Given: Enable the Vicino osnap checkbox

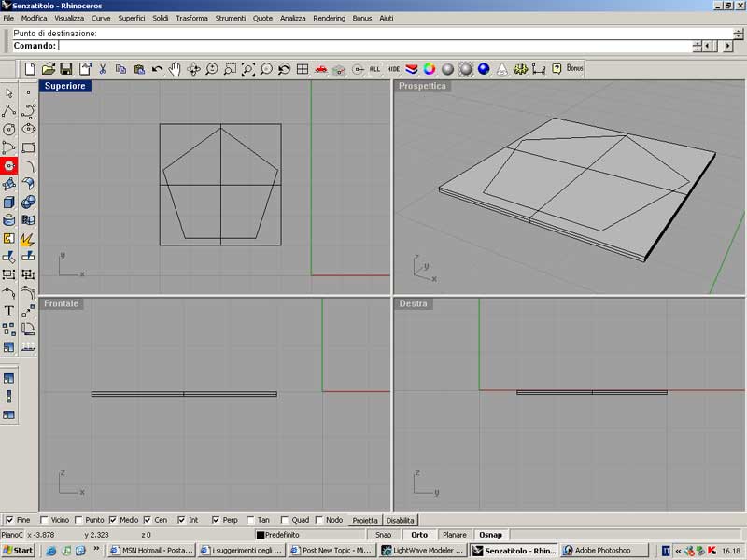Looking at the screenshot, I should tap(44, 520).
